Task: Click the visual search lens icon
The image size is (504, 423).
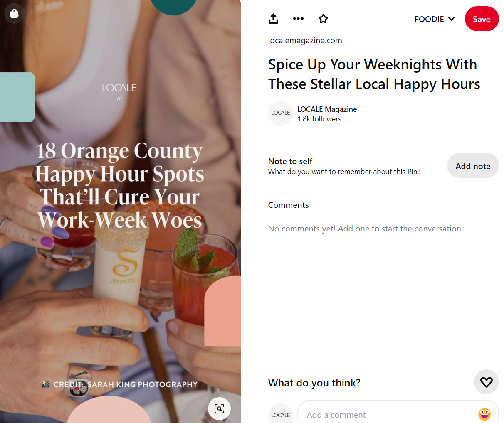Action: [219, 408]
